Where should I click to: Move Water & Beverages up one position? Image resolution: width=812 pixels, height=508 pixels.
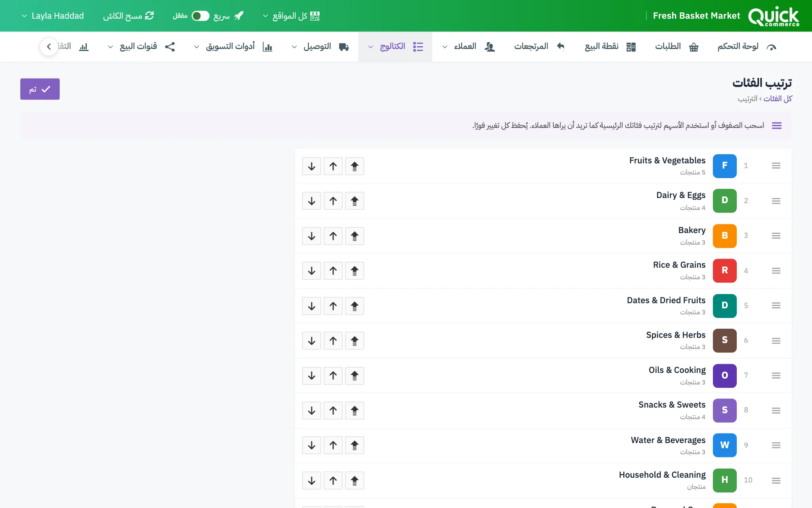(x=333, y=445)
